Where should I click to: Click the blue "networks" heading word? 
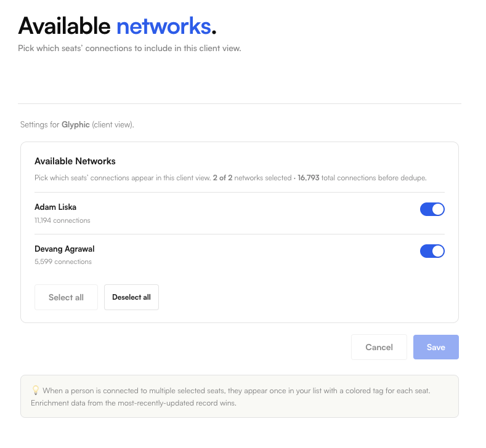[x=164, y=26]
